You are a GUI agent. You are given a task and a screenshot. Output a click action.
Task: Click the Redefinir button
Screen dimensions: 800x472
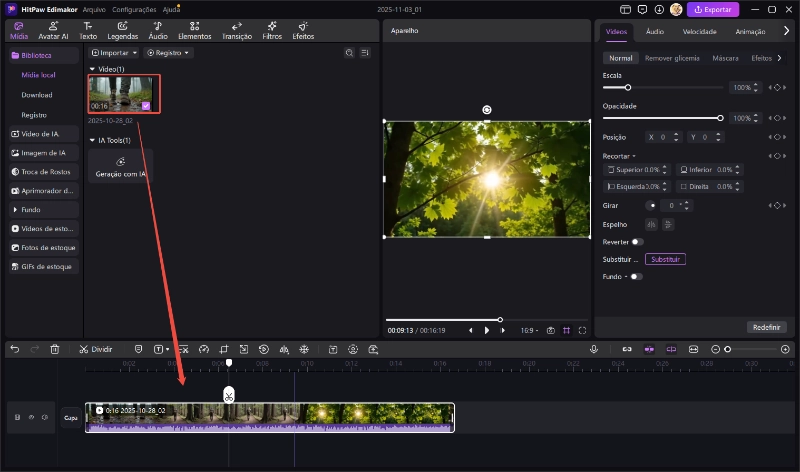pyautogui.click(x=766, y=327)
